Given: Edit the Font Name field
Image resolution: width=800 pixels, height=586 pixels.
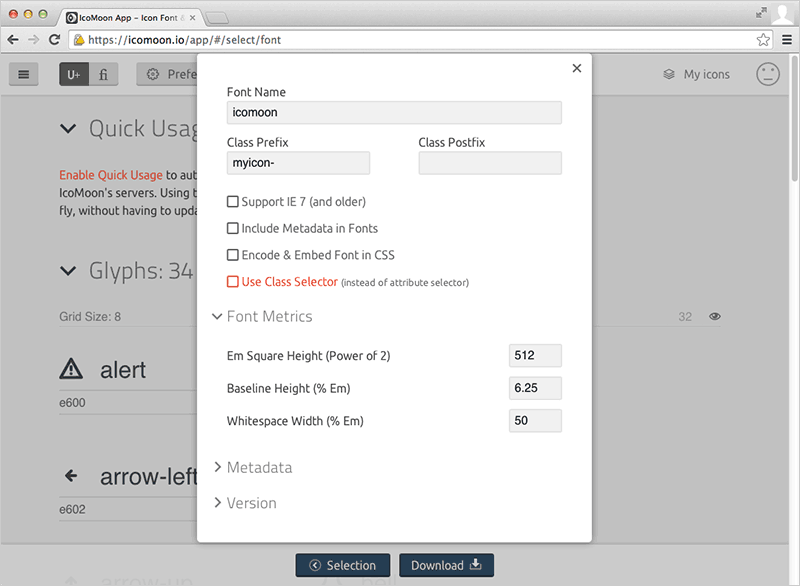Looking at the screenshot, I should coord(394,113).
